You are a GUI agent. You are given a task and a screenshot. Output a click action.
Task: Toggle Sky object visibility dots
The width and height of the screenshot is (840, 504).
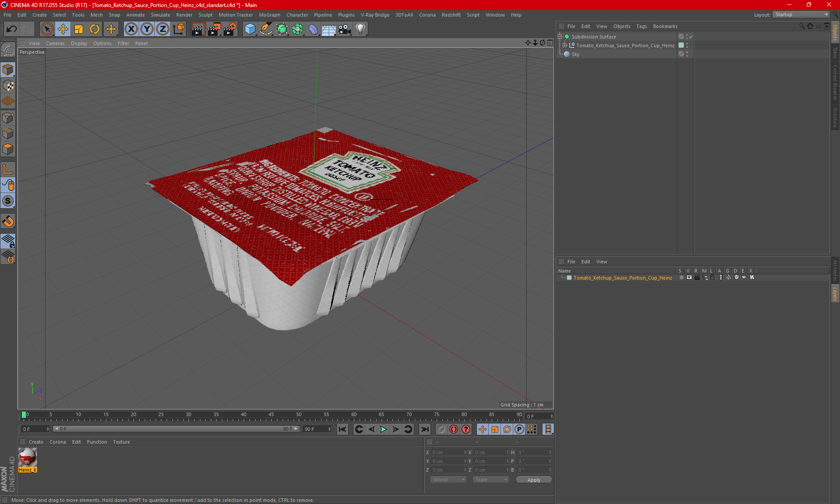[687, 54]
